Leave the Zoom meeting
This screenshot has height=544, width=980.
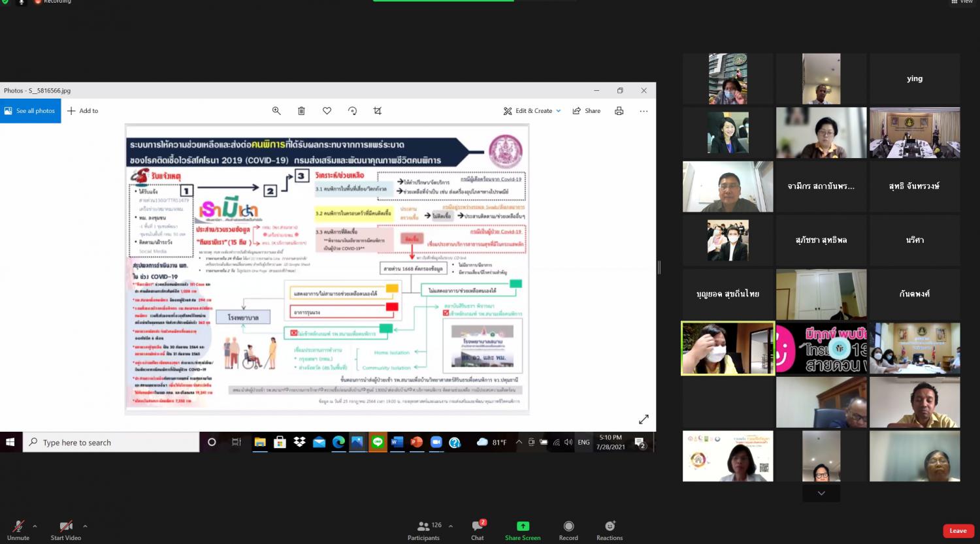pos(958,531)
